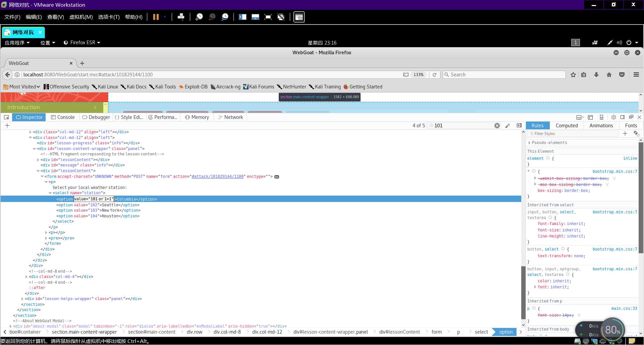644x345 pixels.
Task: Revert to previous VMware snapshot
Action: point(212,17)
